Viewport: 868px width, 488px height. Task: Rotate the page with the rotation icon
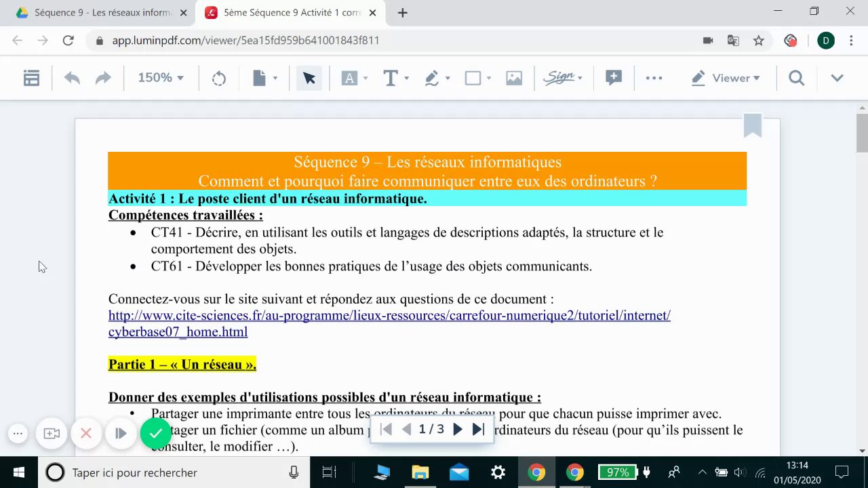point(219,79)
